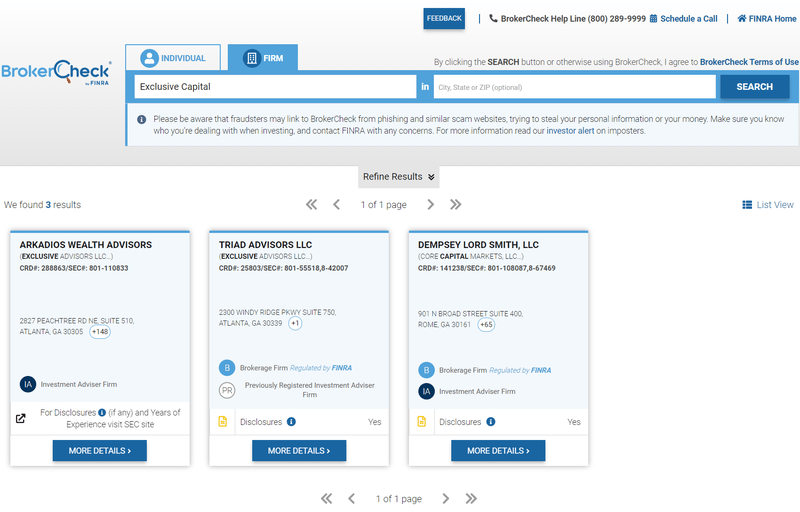This screenshot has width=800, height=512.
Task: Go to last page using bottom pagination arrow
Action: 471,498
